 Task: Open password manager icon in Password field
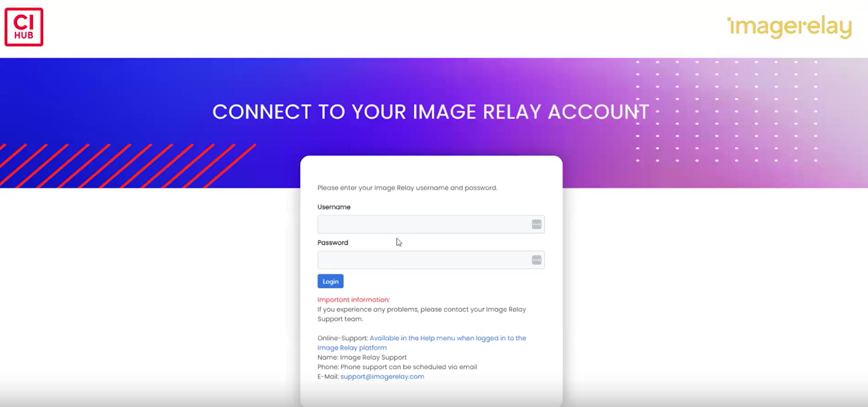coord(537,260)
